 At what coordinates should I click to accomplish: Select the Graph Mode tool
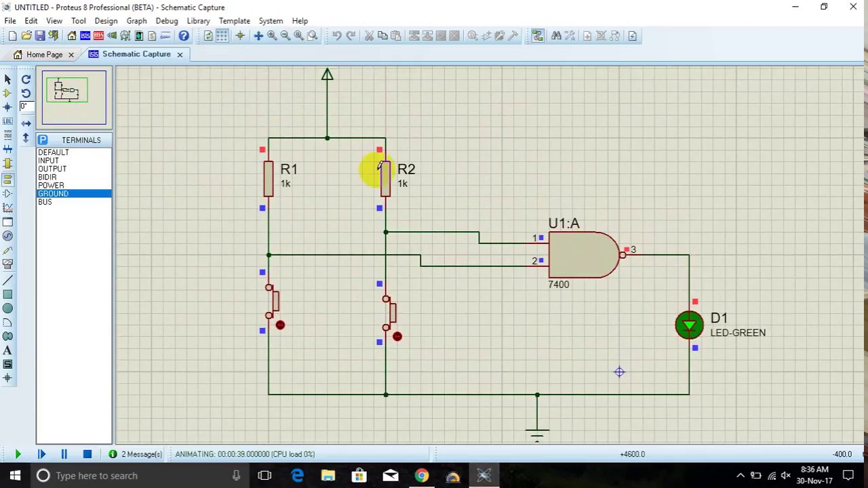[x=7, y=207]
